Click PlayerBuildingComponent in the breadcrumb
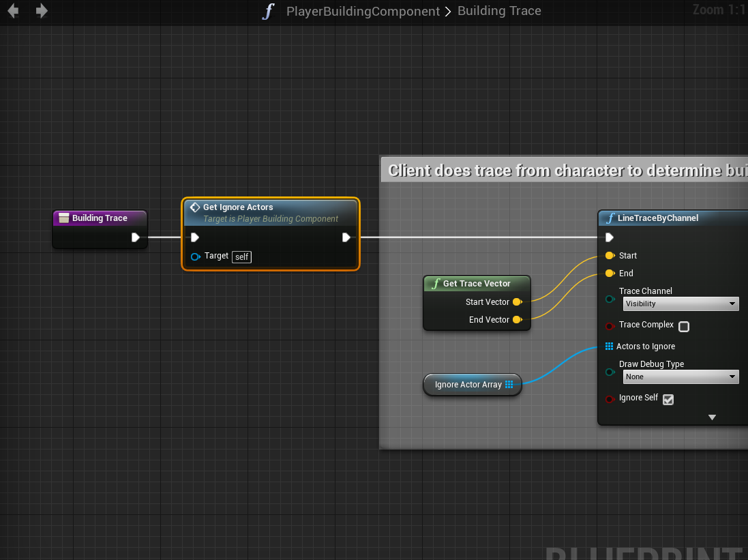Viewport: 748px width, 560px height. click(x=363, y=12)
